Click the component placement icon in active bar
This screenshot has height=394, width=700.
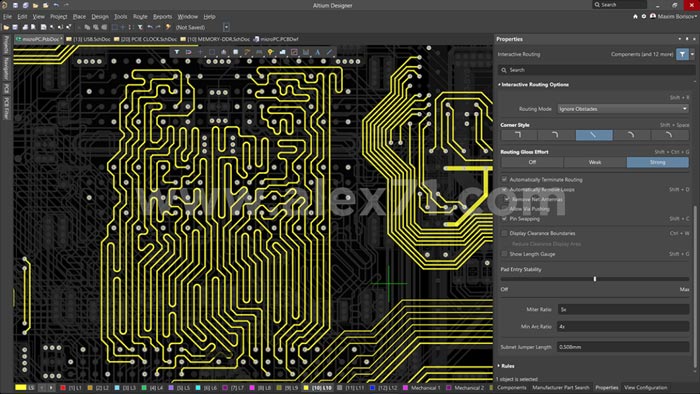click(x=235, y=52)
